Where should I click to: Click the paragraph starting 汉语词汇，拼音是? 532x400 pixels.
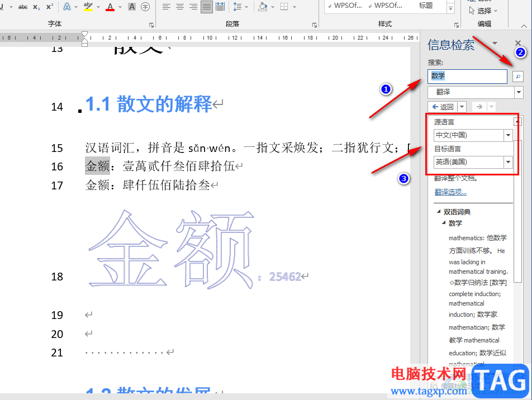tap(248, 147)
